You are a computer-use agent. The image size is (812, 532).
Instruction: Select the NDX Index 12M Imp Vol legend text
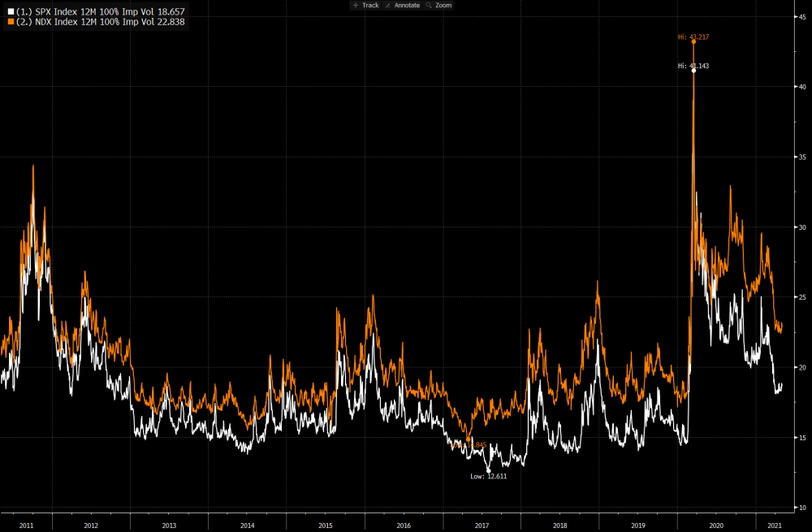point(101,22)
